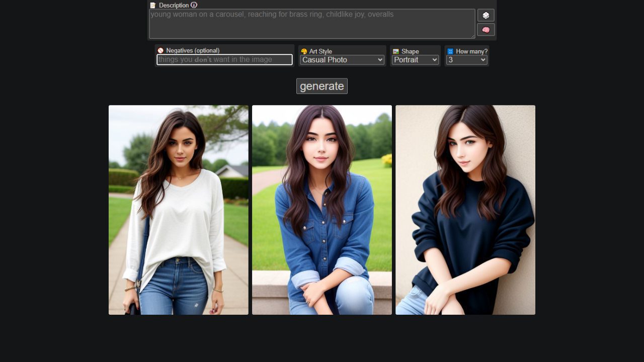Click into the Negatives input field
This screenshot has width=644, height=362.
tap(224, 60)
